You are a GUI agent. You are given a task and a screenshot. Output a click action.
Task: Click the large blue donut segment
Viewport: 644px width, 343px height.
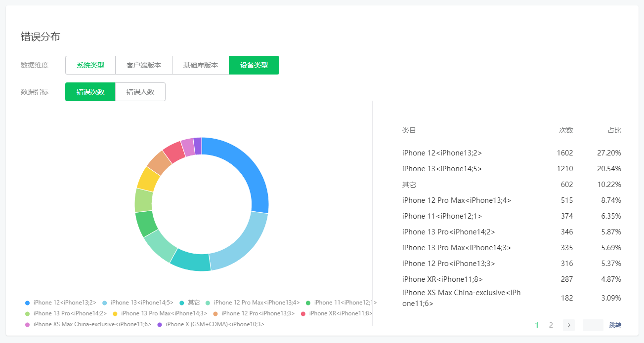[251, 168]
